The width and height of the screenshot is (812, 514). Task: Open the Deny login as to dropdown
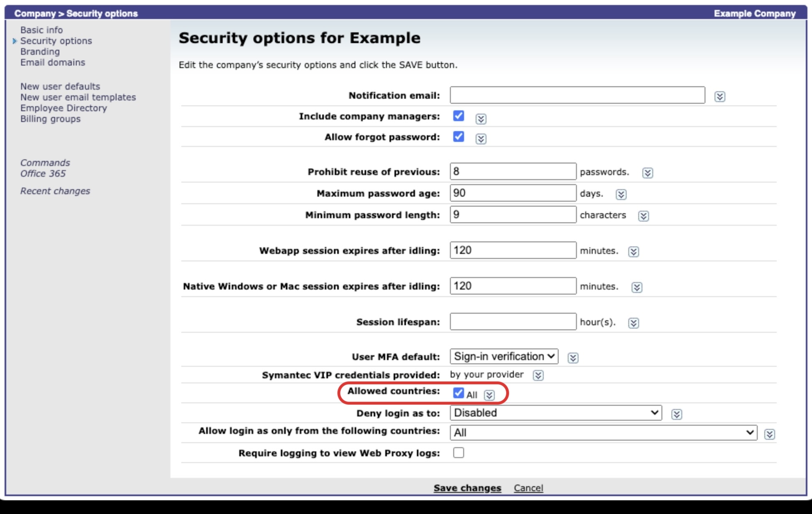556,413
